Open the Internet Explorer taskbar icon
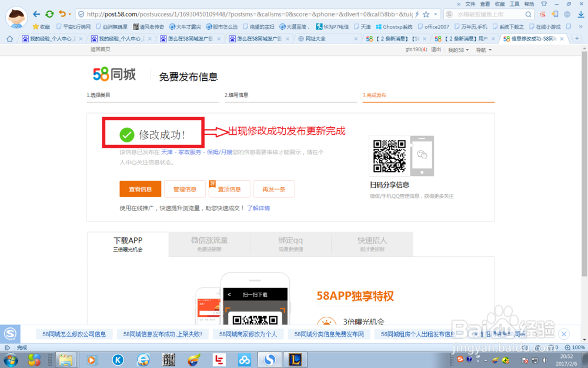This screenshot has width=588, height=368. point(143,360)
